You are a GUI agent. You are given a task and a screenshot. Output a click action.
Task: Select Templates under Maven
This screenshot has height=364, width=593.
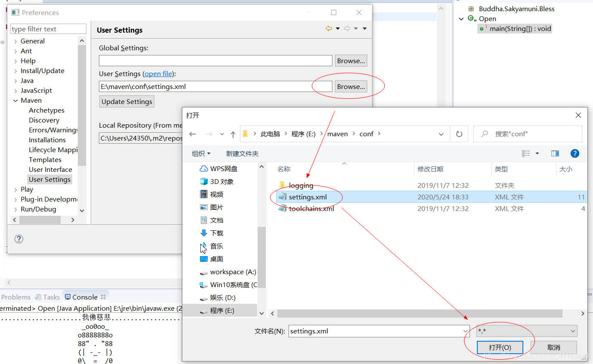[x=45, y=160]
